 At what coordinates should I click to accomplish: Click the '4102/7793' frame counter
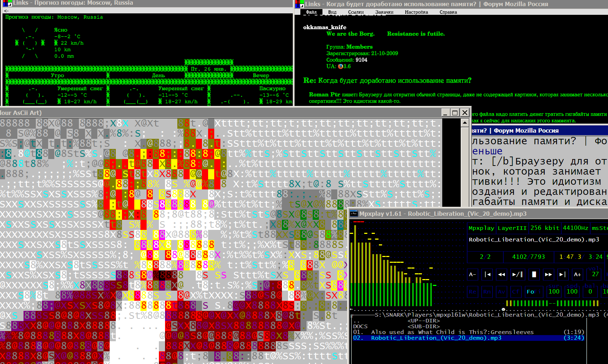[528, 257]
